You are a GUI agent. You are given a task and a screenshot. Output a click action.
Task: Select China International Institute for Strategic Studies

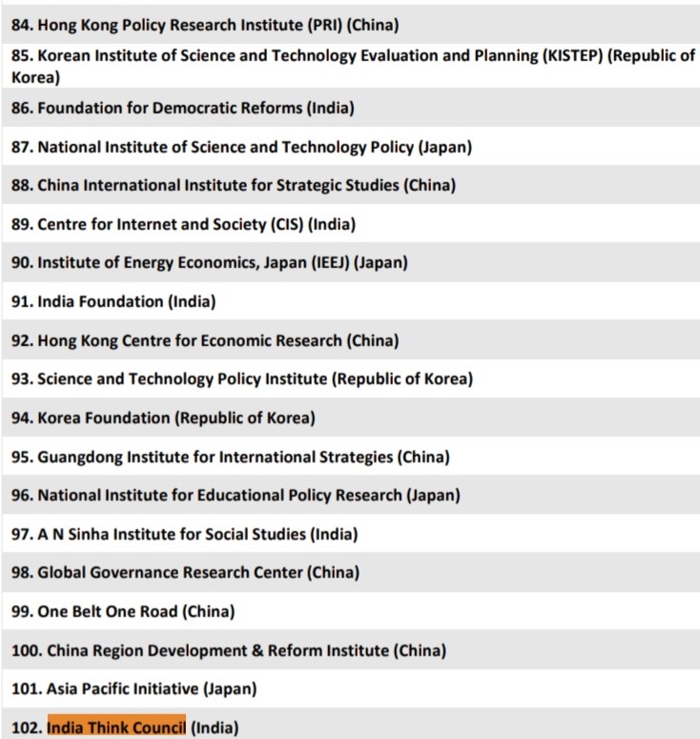point(233,185)
